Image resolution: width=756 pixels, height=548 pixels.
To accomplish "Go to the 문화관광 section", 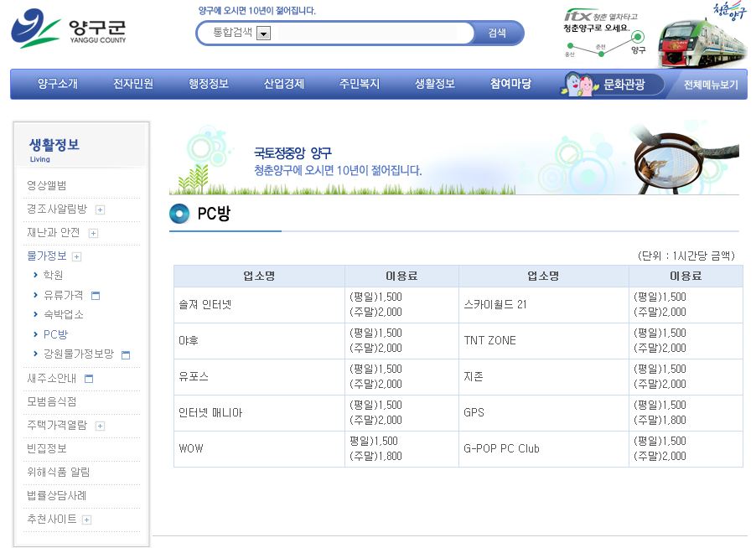I will 624,85.
